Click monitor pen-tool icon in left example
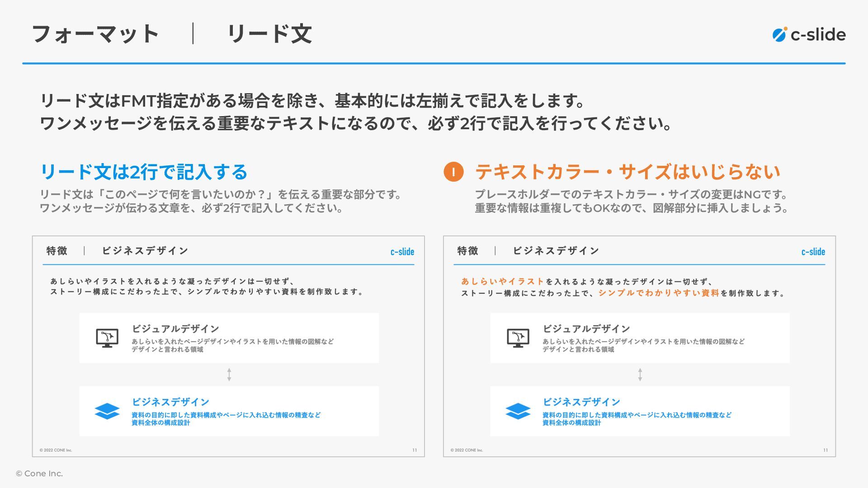The width and height of the screenshot is (868, 488). pos(107,338)
